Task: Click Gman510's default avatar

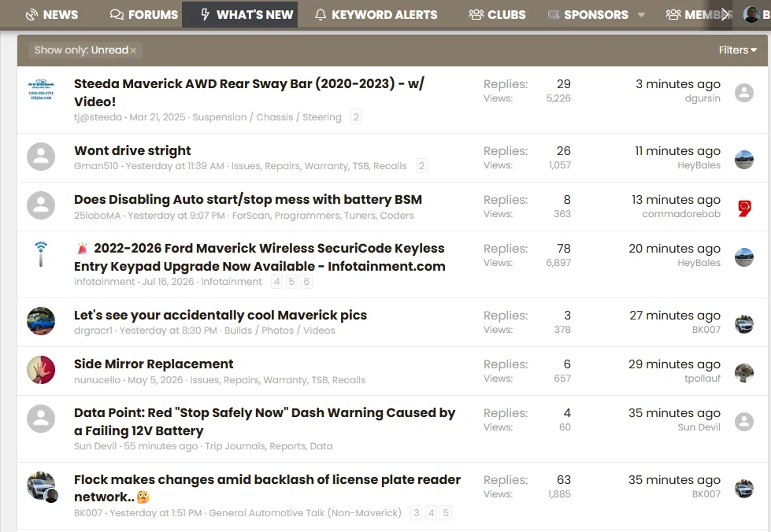Action: (41, 157)
